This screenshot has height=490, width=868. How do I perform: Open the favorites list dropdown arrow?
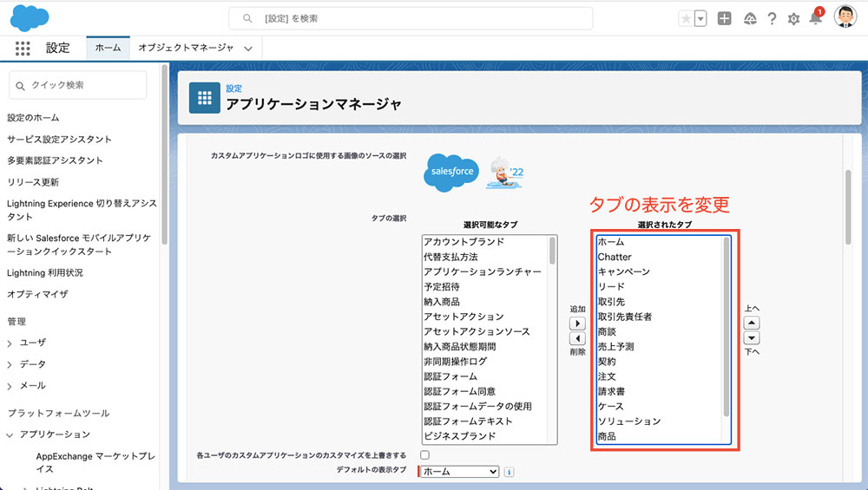click(x=700, y=19)
